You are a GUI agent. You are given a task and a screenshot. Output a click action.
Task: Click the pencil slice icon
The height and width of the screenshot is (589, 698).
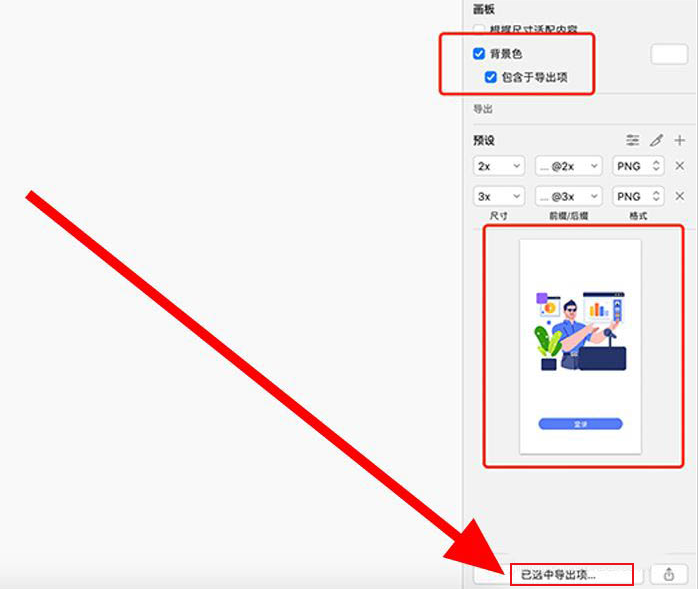coord(656,140)
